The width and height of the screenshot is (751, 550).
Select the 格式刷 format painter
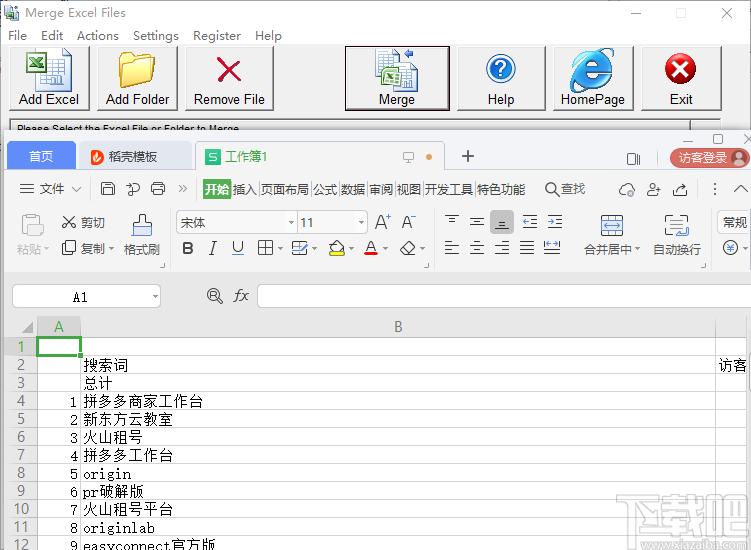pos(142,235)
